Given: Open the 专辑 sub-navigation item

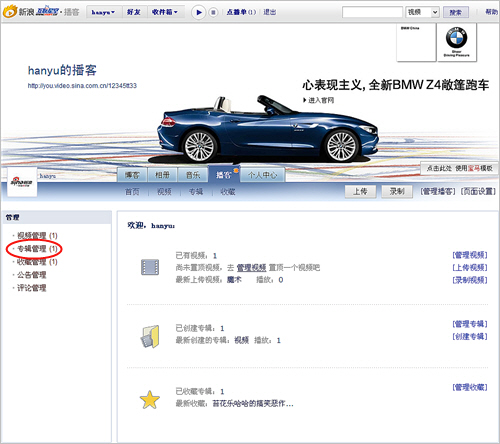Looking at the screenshot, I should click(196, 192).
